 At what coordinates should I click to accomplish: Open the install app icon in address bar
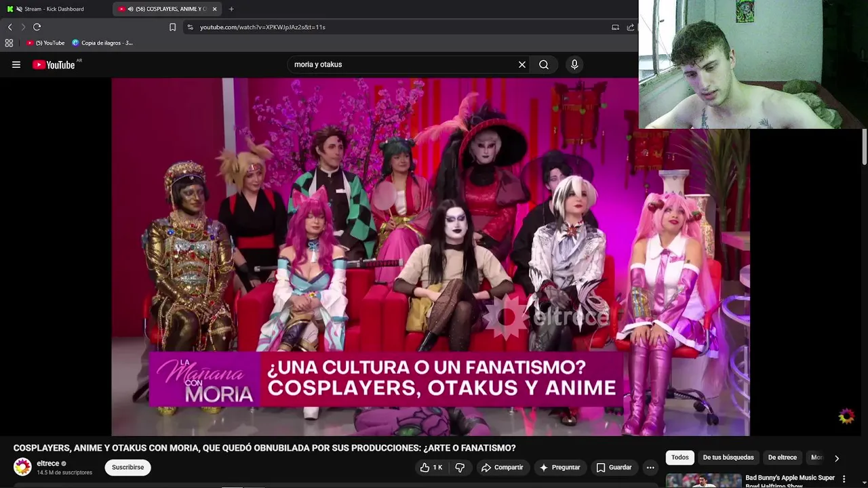click(x=615, y=27)
